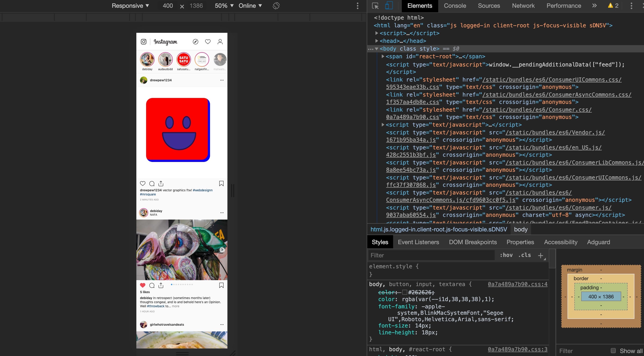Toggle .cls class editor panel
The width and height of the screenshot is (644, 356).
(524, 255)
